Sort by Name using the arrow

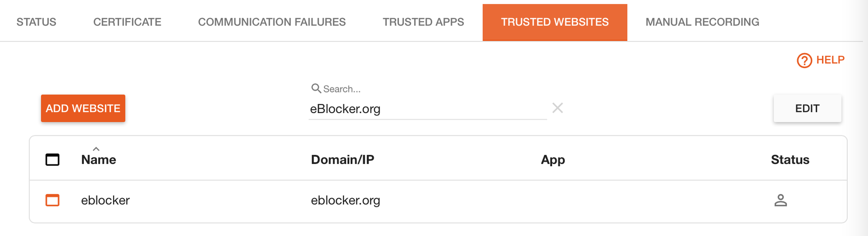pos(96,149)
